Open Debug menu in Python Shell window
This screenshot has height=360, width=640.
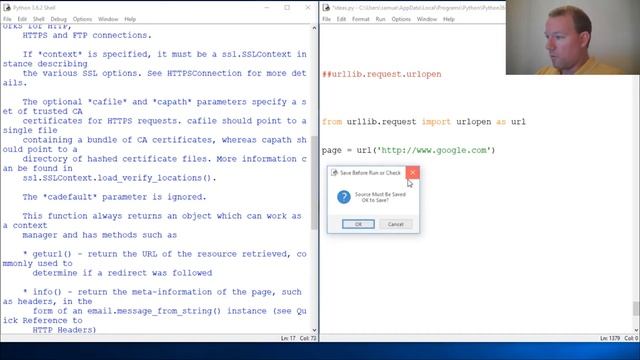tap(58, 19)
